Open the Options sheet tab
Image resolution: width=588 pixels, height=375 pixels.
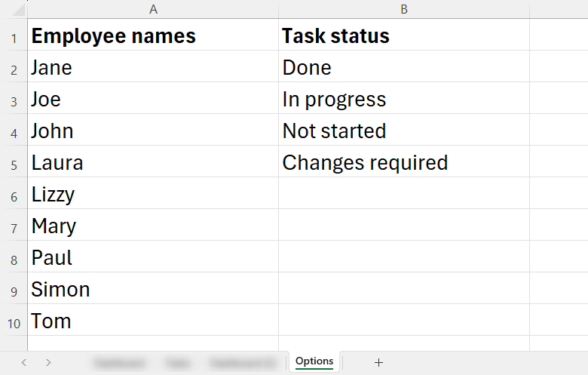click(x=314, y=361)
